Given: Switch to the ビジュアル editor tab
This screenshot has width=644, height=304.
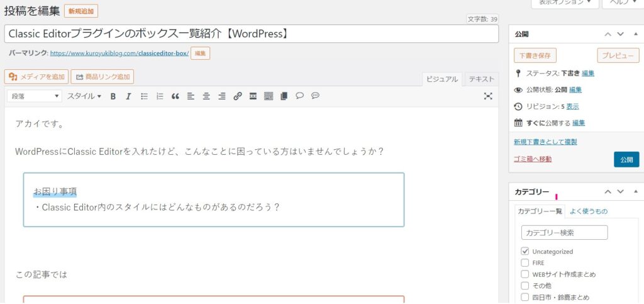Looking at the screenshot, I should click(x=442, y=79).
